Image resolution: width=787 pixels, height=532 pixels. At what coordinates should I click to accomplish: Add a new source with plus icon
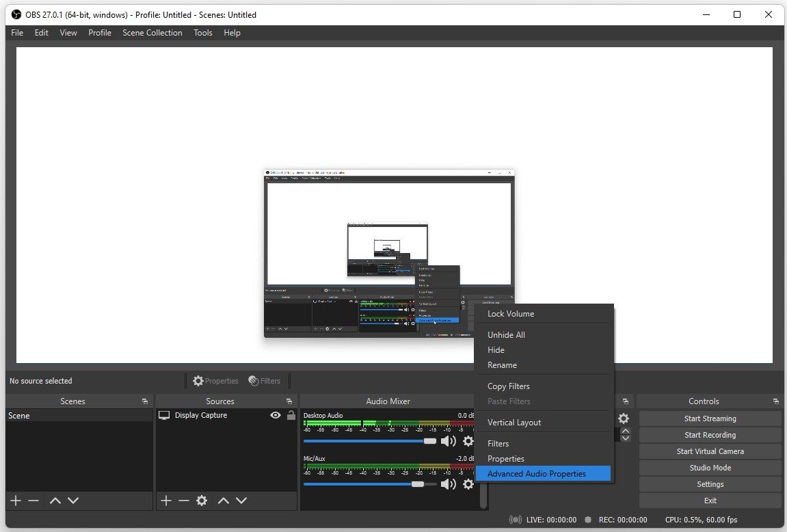pyautogui.click(x=165, y=501)
